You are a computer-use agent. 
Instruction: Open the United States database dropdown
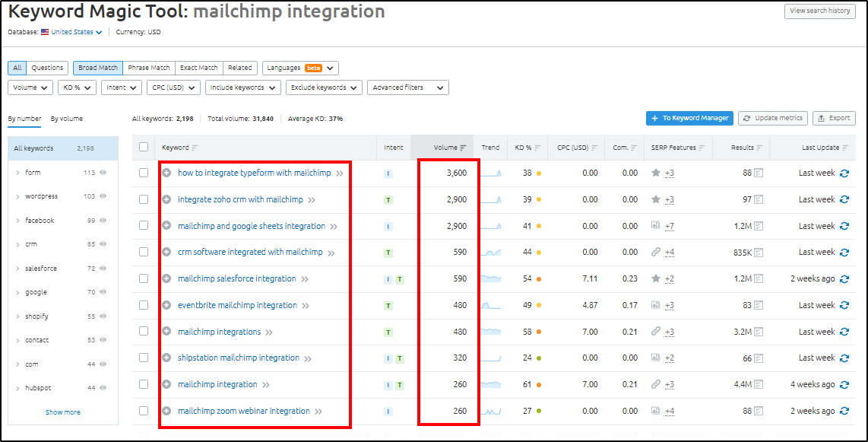(72, 32)
